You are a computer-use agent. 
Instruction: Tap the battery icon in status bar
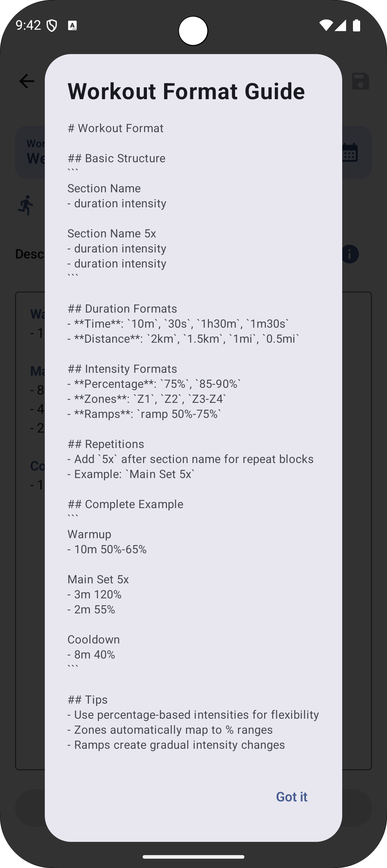click(x=357, y=25)
